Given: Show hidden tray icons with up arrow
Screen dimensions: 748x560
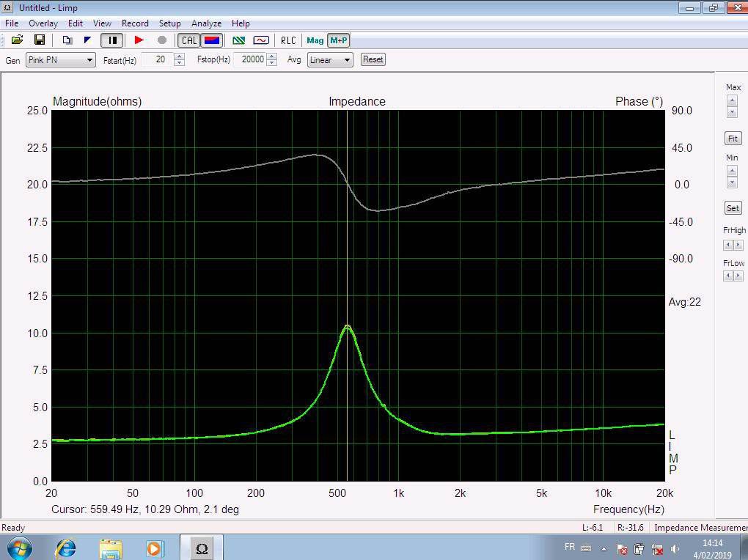Looking at the screenshot, I should (x=604, y=549).
